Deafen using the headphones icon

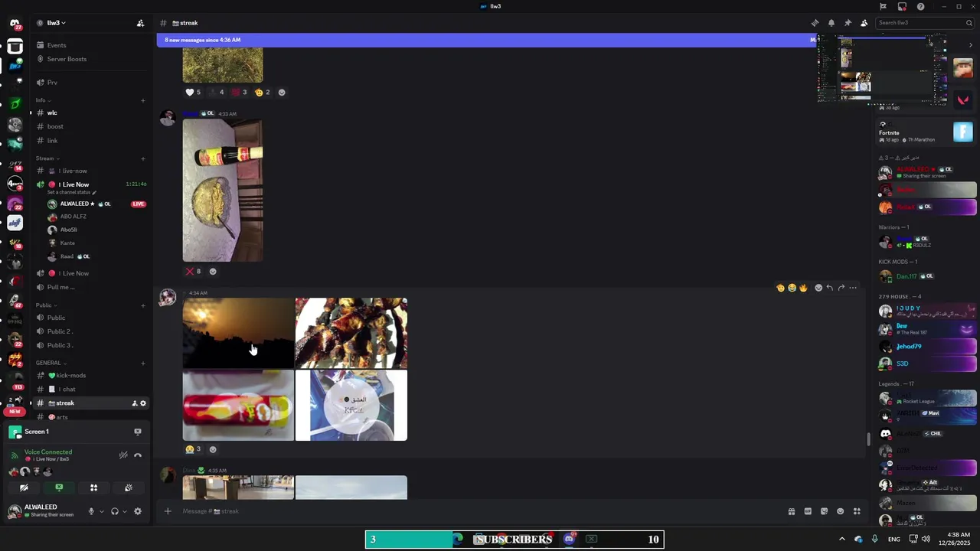coord(115,511)
